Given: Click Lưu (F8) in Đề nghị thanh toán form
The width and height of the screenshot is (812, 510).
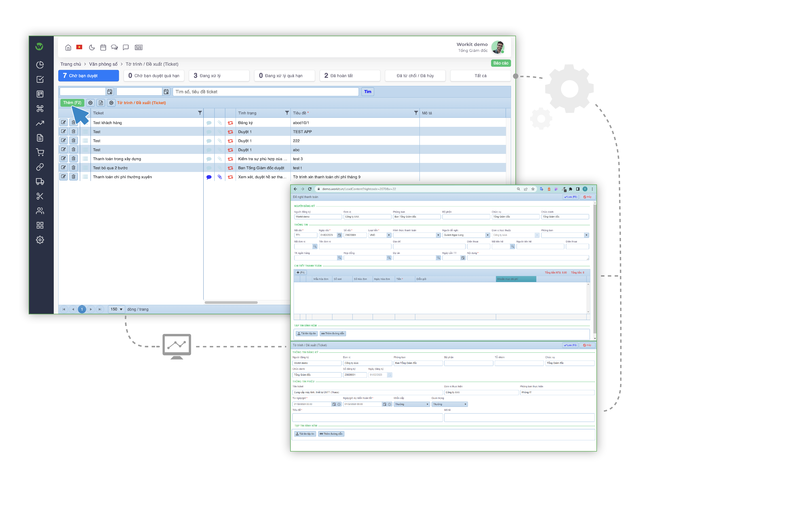Looking at the screenshot, I should (570, 197).
